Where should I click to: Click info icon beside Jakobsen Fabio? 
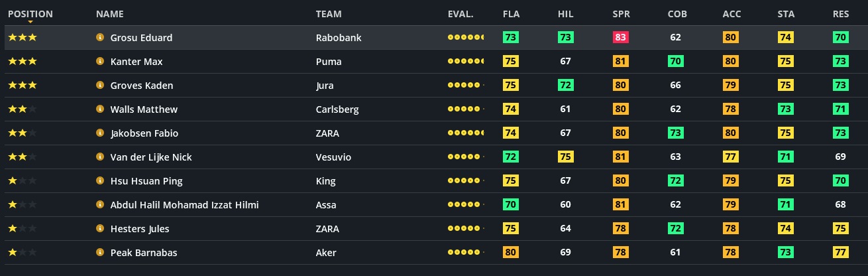[101, 133]
